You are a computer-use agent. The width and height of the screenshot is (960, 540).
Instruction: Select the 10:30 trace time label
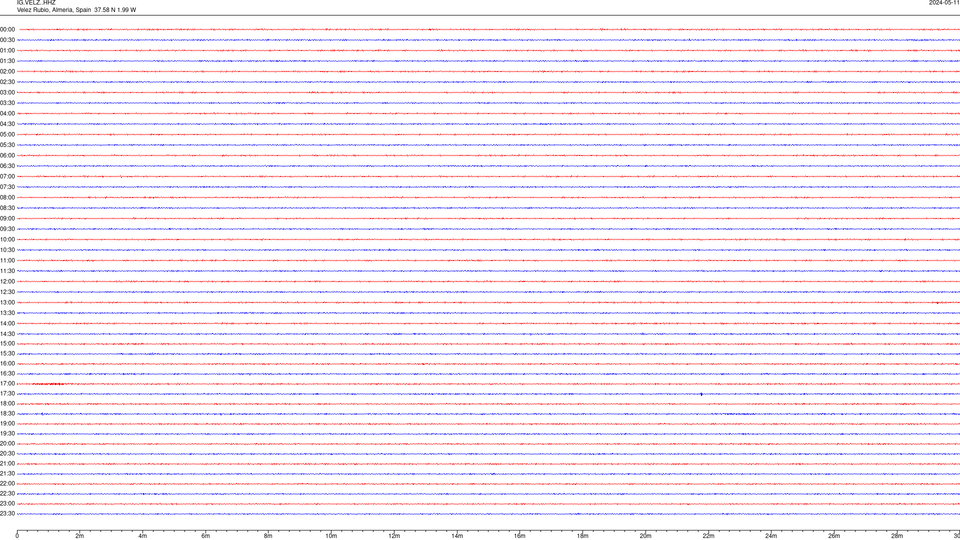pyautogui.click(x=7, y=250)
